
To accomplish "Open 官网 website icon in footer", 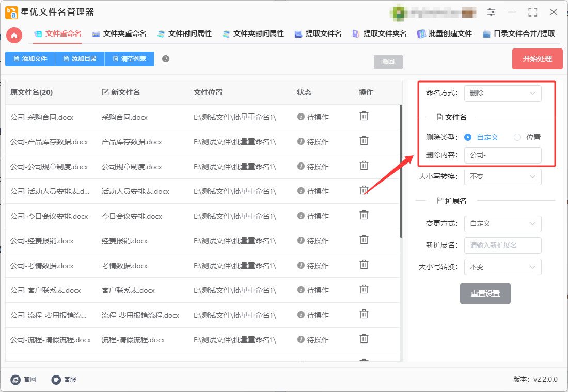I will [x=15, y=379].
